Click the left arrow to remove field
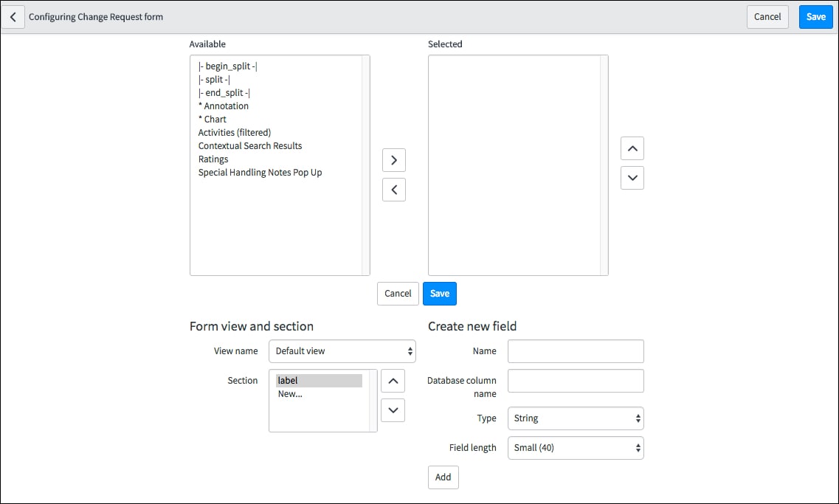This screenshot has width=839, height=504. tap(393, 189)
